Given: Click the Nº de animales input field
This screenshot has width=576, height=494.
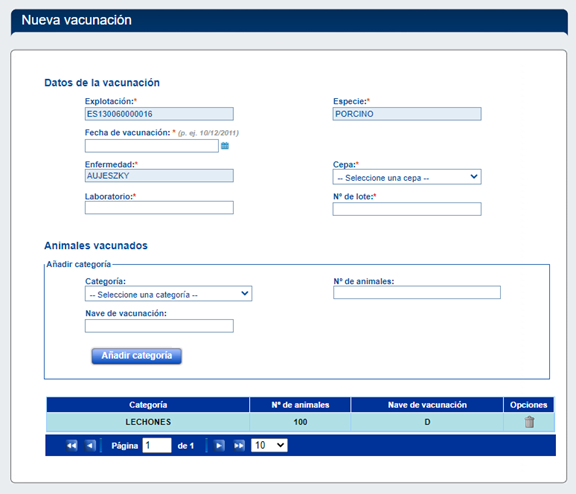Looking at the screenshot, I should point(417,292).
